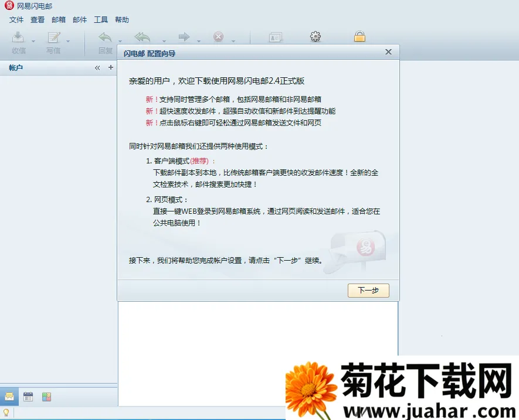Open the contact card toolbar icon
The image size is (519, 420).
pos(274,37)
